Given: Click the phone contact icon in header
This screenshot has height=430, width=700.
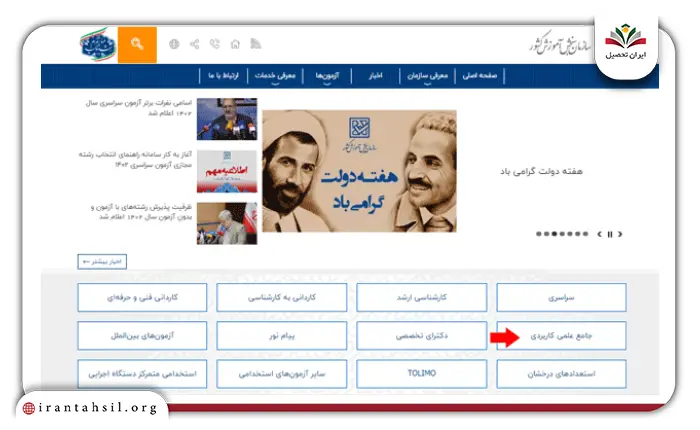Looking at the screenshot, I should coord(215,44).
